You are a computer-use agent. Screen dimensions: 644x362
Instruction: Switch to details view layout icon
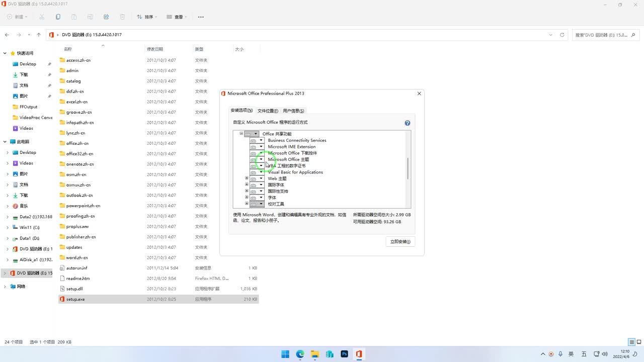(x=631, y=342)
